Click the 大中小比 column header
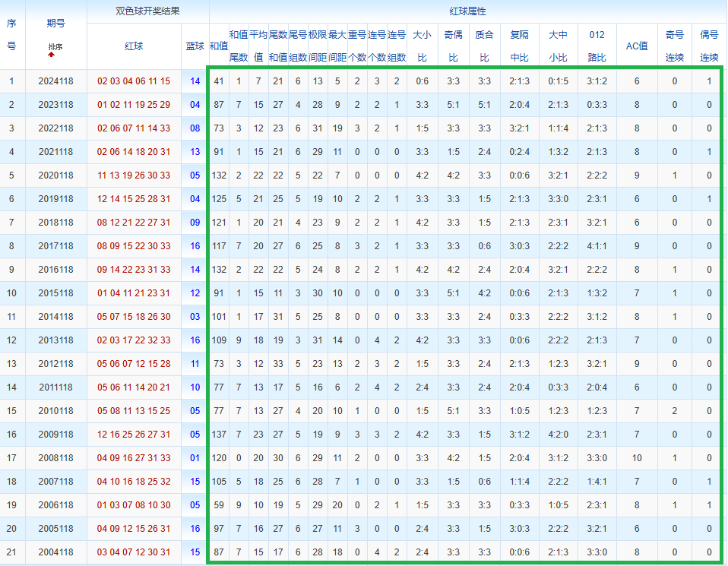 (x=558, y=46)
